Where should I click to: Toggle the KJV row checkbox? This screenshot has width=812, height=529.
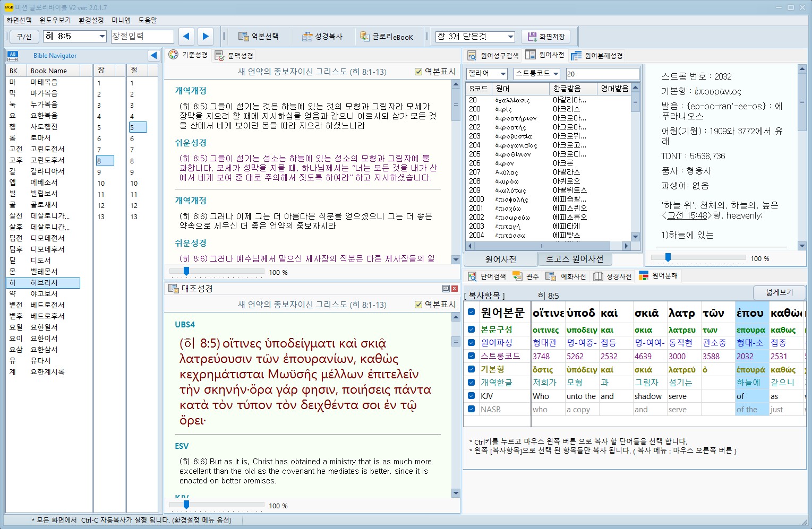click(x=471, y=396)
